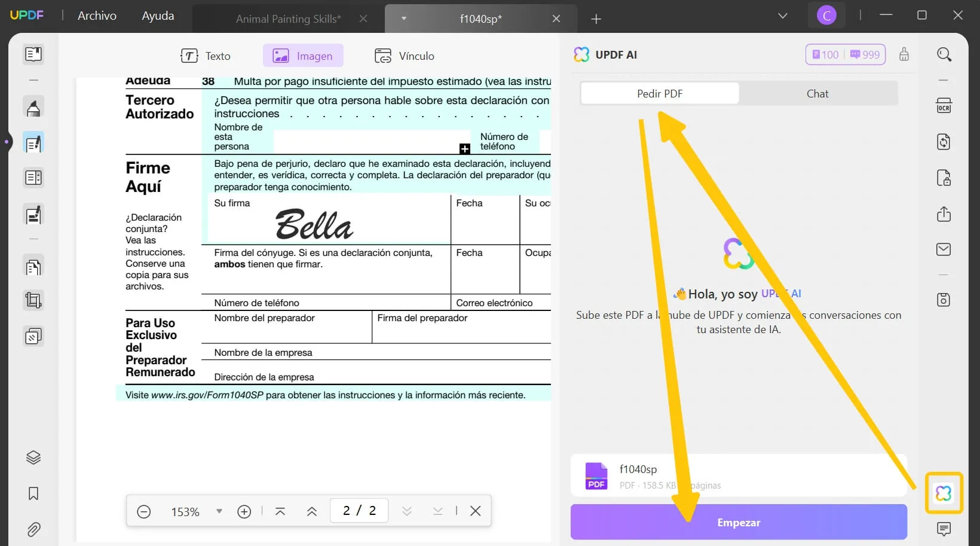Open the comments panel icon at bottom right
This screenshot has width=980, height=546.
pos(944,529)
